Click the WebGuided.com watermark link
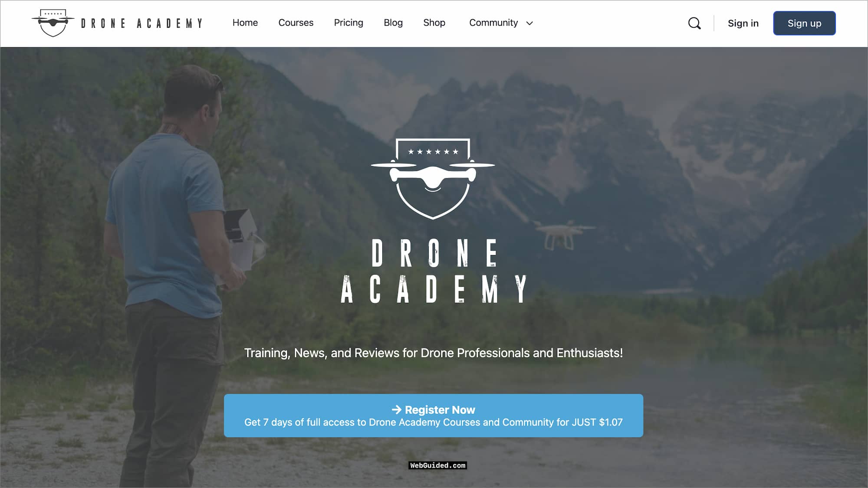 [437, 465]
